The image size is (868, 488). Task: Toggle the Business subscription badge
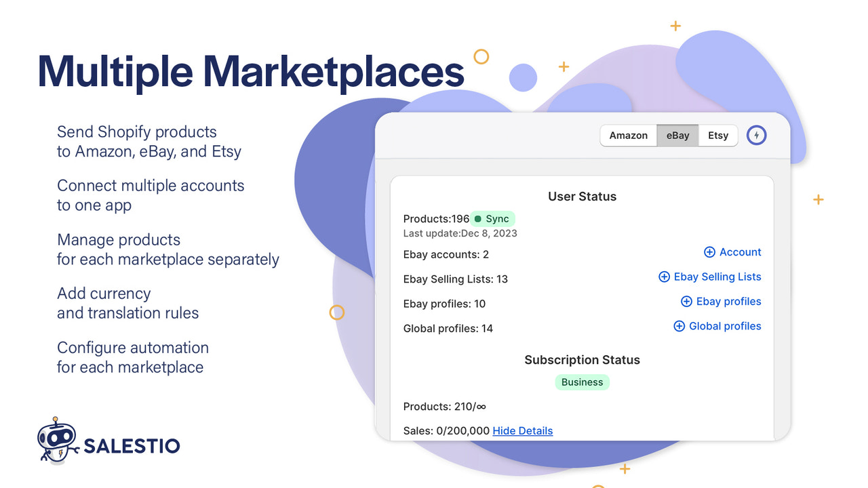pyautogui.click(x=582, y=382)
